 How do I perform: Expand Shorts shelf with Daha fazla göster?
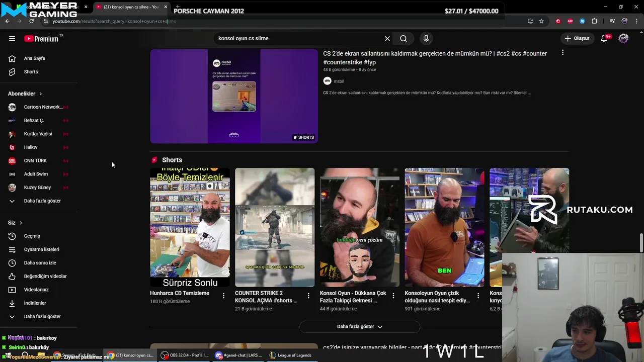coord(360,326)
